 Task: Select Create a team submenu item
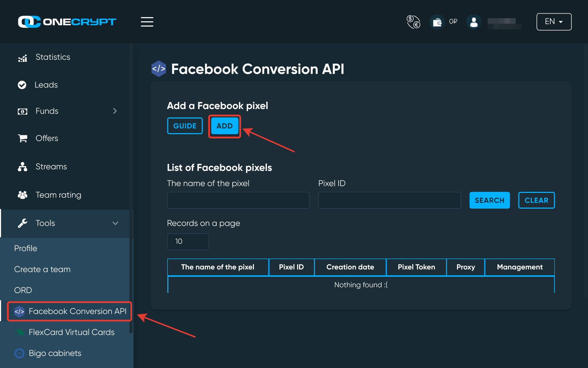[42, 269]
